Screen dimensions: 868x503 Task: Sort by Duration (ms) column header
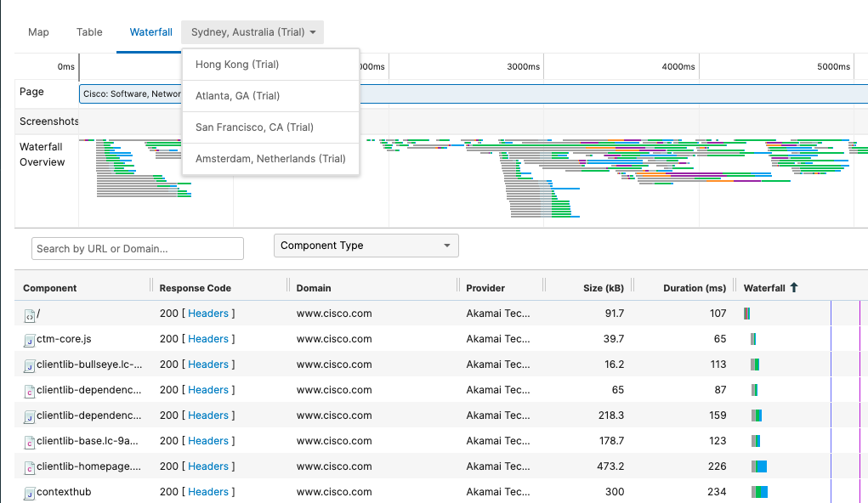point(694,288)
